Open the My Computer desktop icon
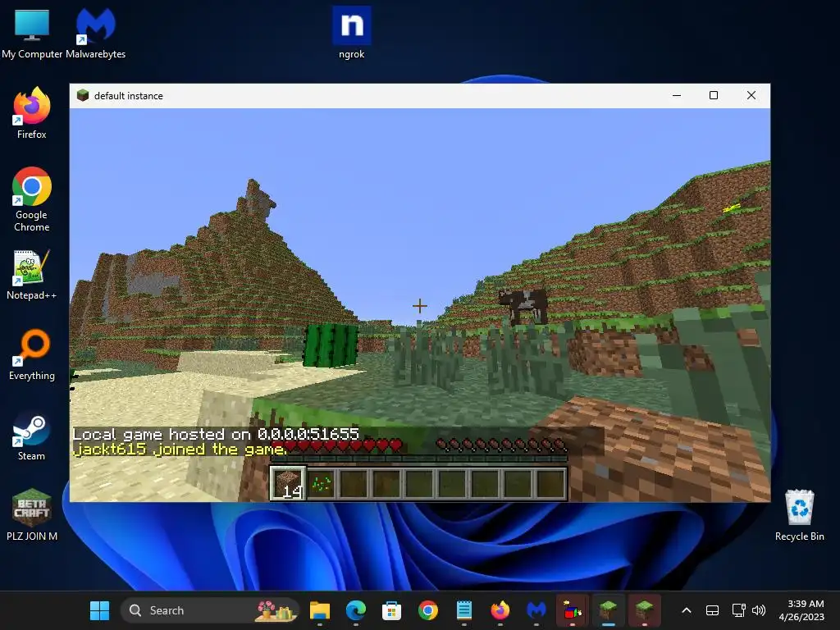 pyautogui.click(x=32, y=33)
